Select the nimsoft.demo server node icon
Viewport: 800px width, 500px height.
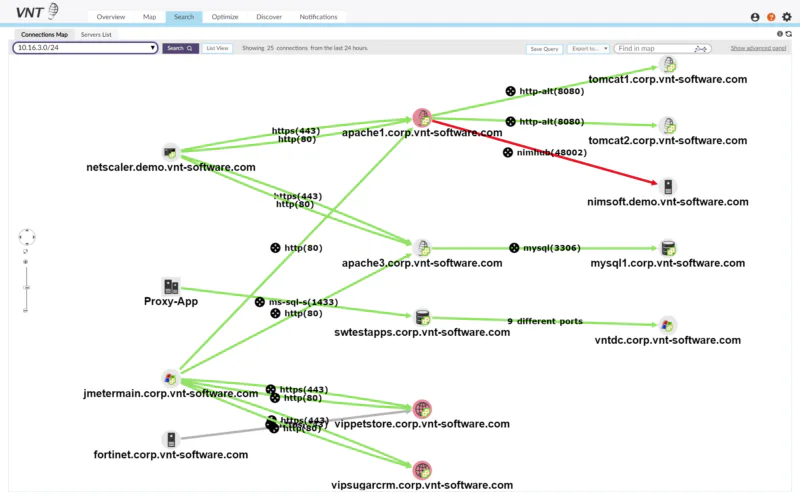pos(668,187)
